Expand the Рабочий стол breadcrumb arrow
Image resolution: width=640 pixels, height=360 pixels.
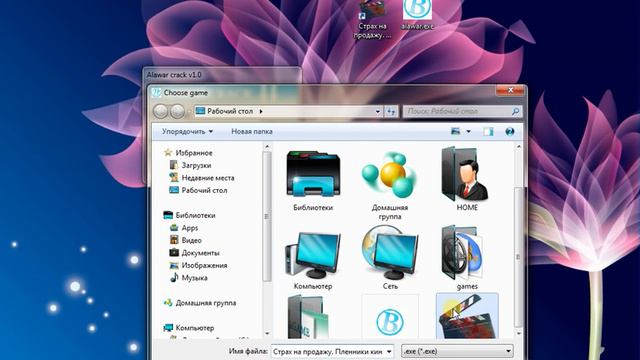(x=261, y=111)
